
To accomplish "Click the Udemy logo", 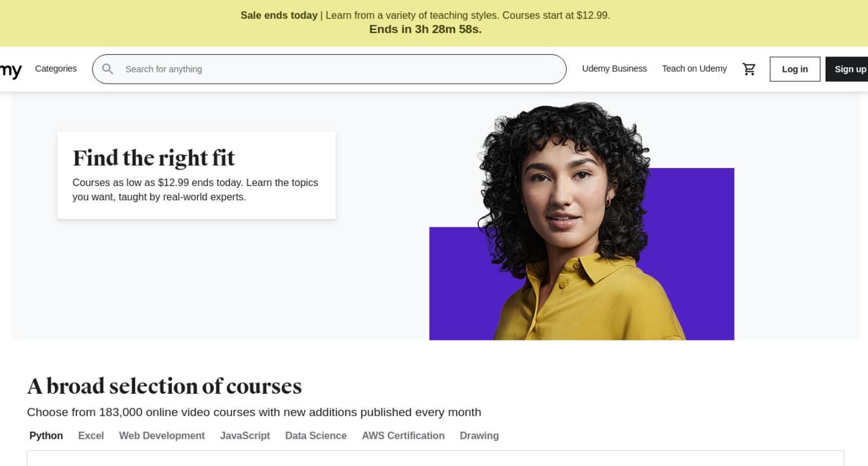I will [x=10, y=70].
